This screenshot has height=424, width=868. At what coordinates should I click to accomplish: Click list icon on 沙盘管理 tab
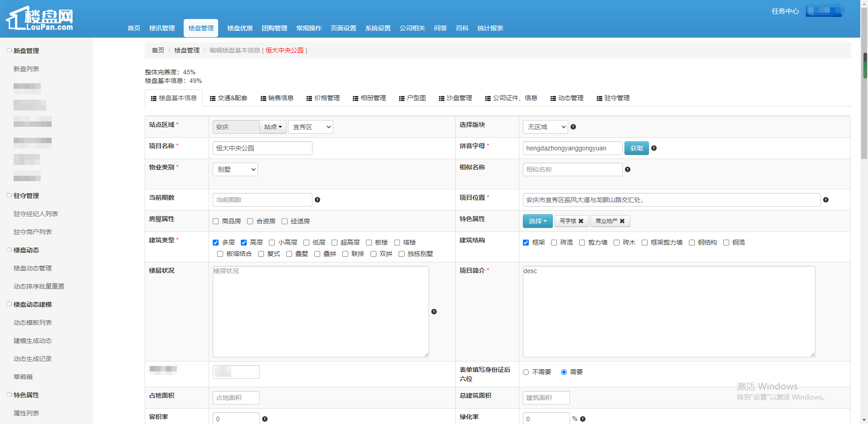[442, 98]
